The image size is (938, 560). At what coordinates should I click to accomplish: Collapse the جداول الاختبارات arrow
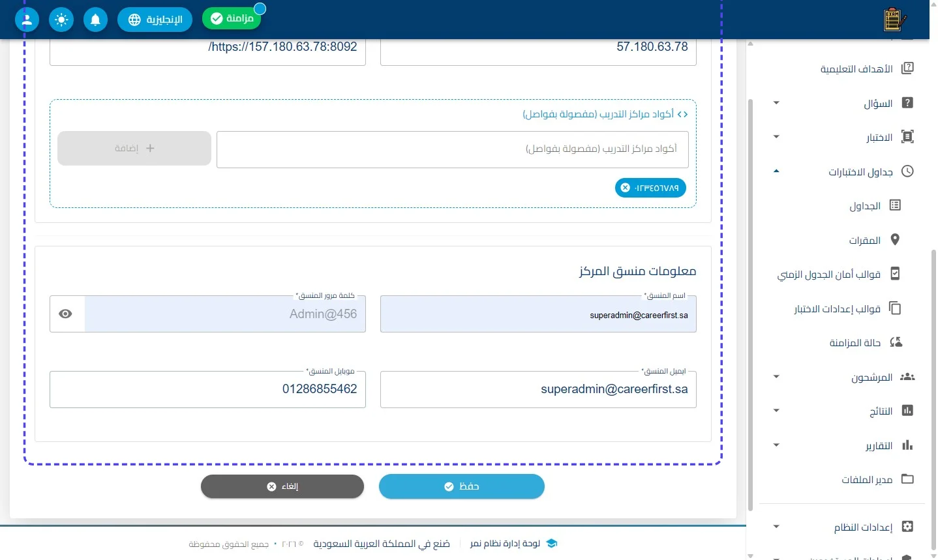[776, 171]
